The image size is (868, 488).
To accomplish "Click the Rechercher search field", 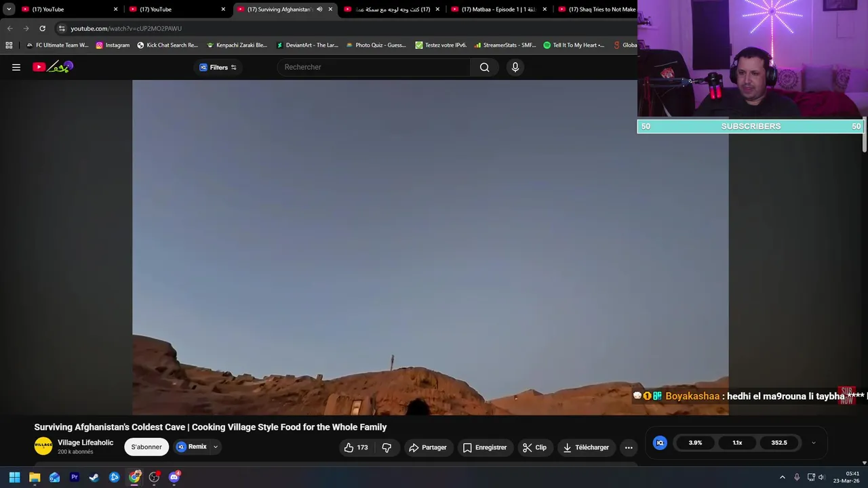I will tap(374, 67).
